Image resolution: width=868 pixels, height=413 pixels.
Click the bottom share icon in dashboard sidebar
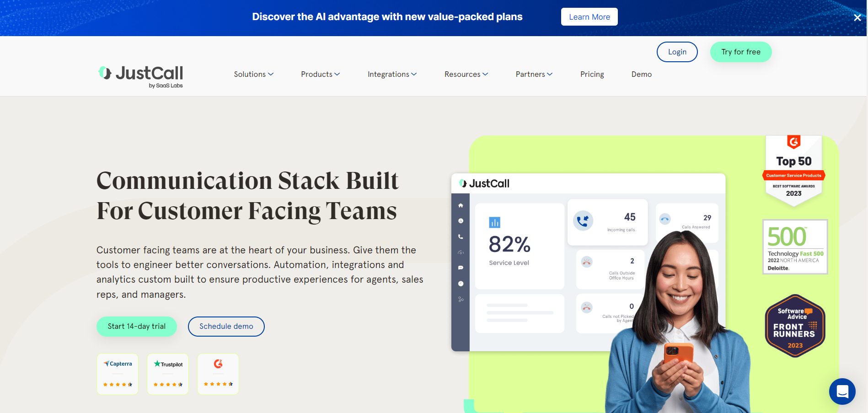(x=461, y=300)
